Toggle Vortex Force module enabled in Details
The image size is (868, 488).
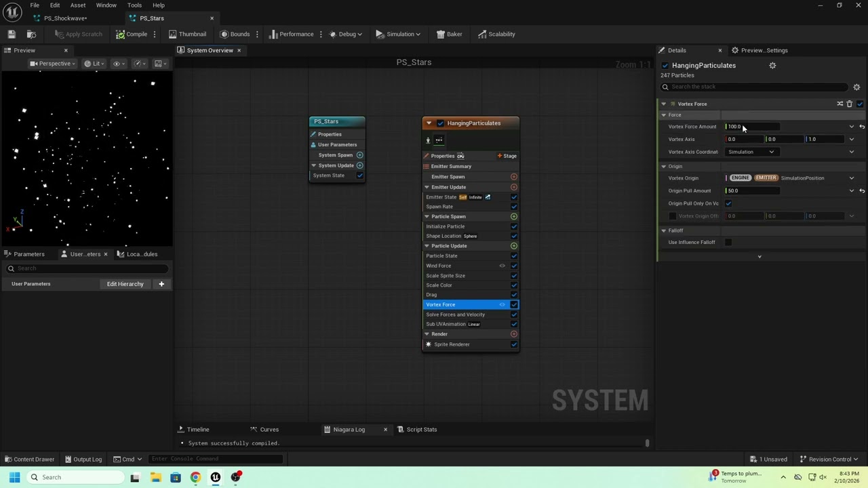[860, 104]
